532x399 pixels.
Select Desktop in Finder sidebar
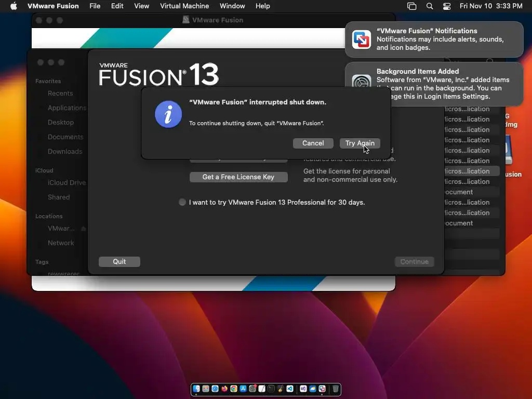click(x=60, y=123)
